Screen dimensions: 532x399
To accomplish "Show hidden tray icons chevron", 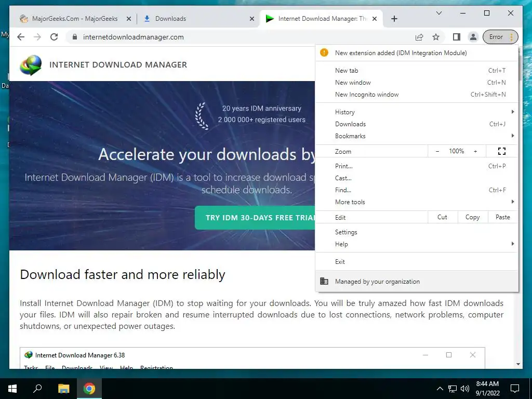I will 440,389.
